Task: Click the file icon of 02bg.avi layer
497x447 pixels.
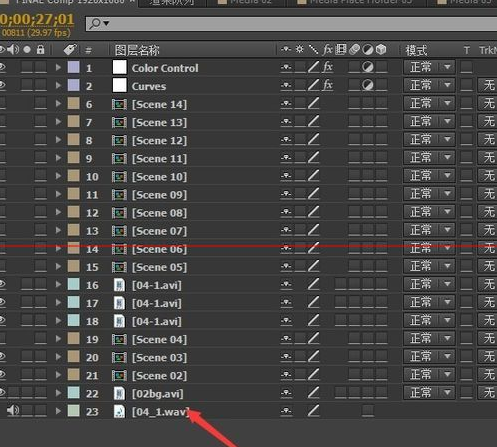Action: pos(119,394)
